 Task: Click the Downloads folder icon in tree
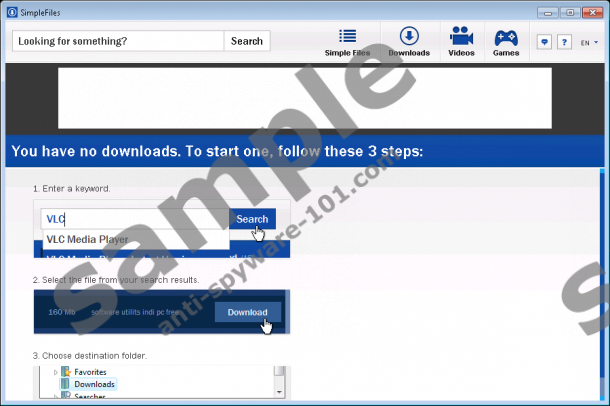66,384
